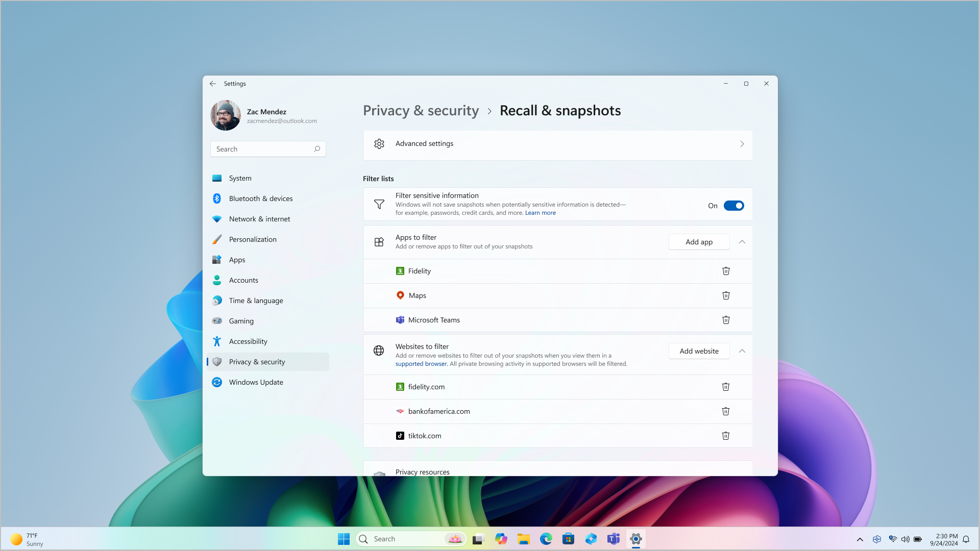
Task: Click the Filter sensitive information settings icon
Action: click(x=379, y=204)
